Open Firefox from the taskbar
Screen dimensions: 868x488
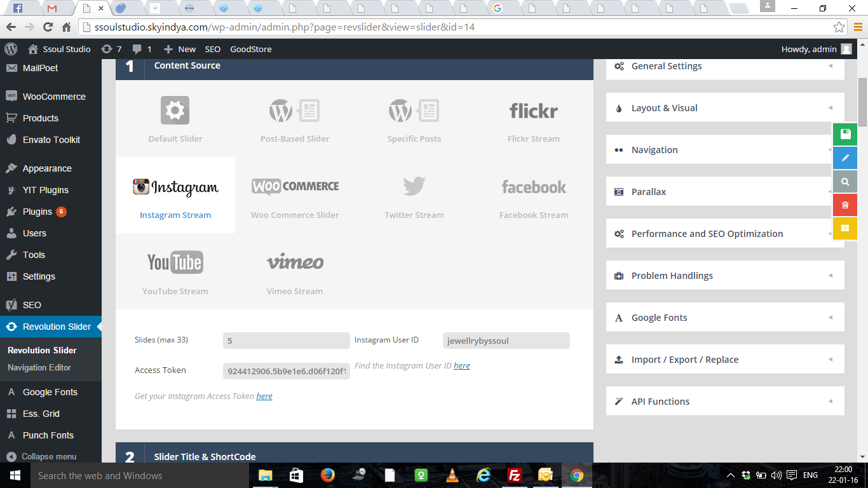click(327, 475)
